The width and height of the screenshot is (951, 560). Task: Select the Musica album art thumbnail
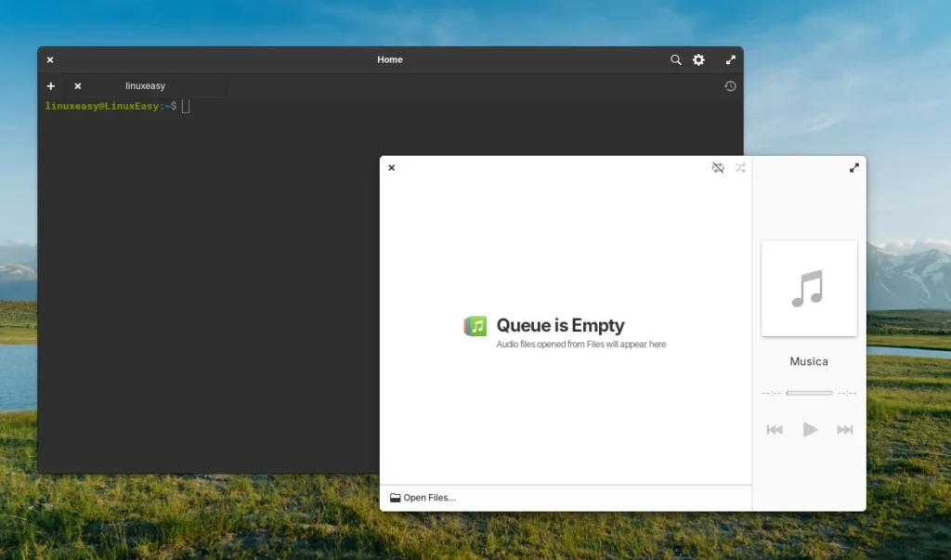809,288
